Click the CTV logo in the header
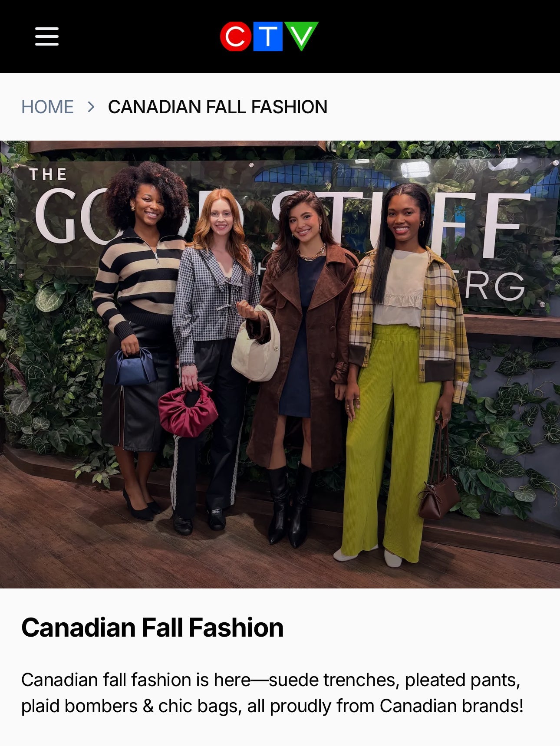 pos(269,36)
